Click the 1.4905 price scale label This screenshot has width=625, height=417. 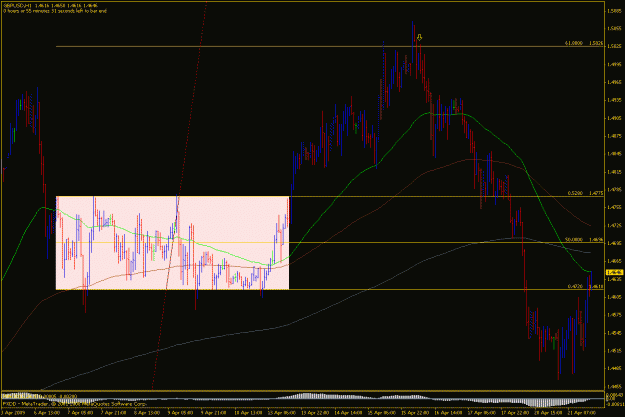[x=614, y=118]
